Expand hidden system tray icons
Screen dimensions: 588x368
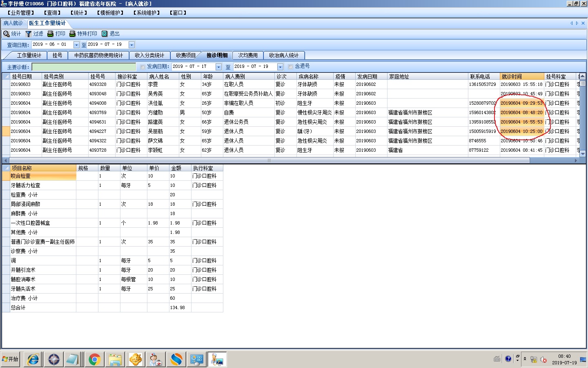click(x=525, y=359)
